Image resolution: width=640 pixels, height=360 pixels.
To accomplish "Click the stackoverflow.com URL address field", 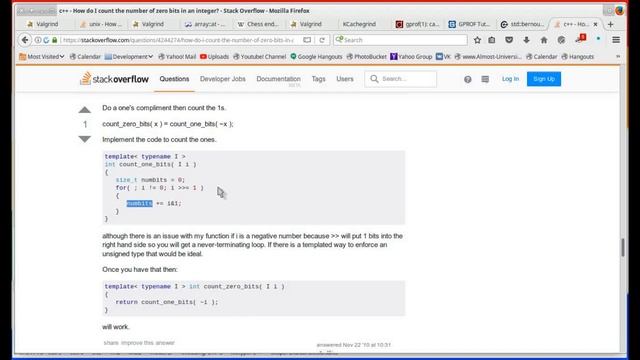I will pyautogui.click(x=178, y=40).
